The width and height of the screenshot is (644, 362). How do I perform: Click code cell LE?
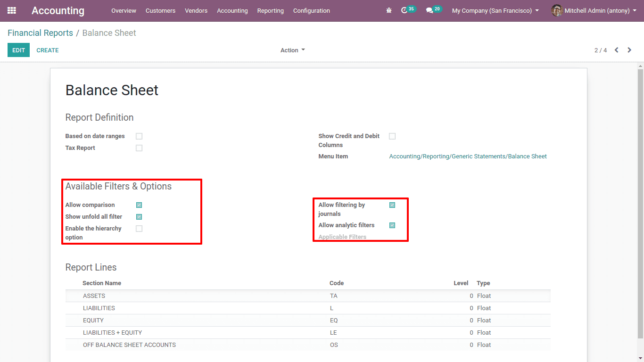point(333,333)
